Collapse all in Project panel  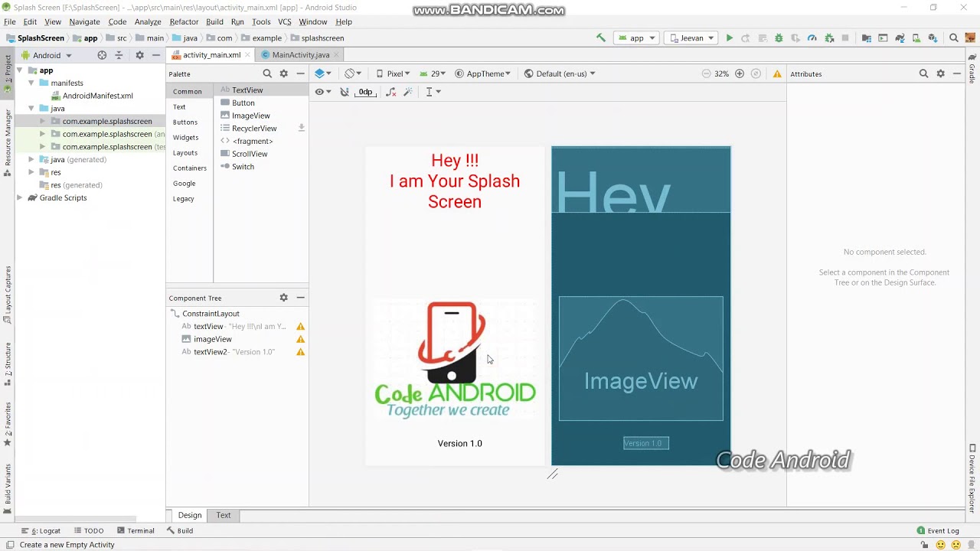coord(119,55)
